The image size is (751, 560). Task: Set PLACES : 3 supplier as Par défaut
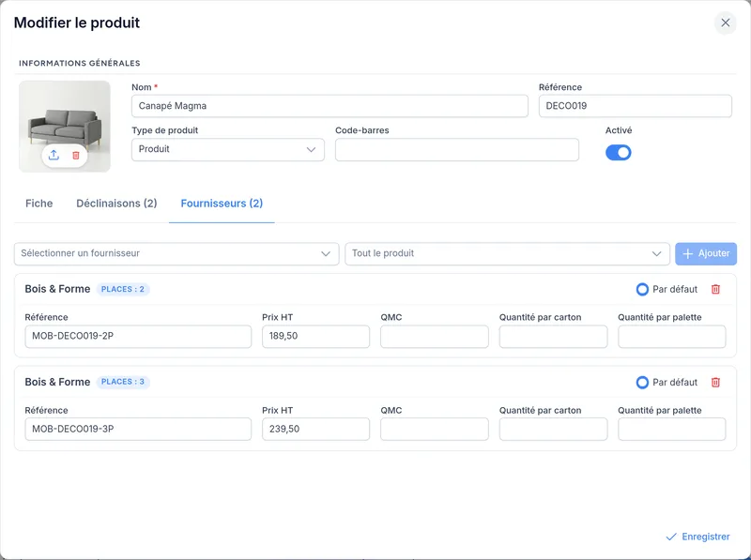coord(642,382)
